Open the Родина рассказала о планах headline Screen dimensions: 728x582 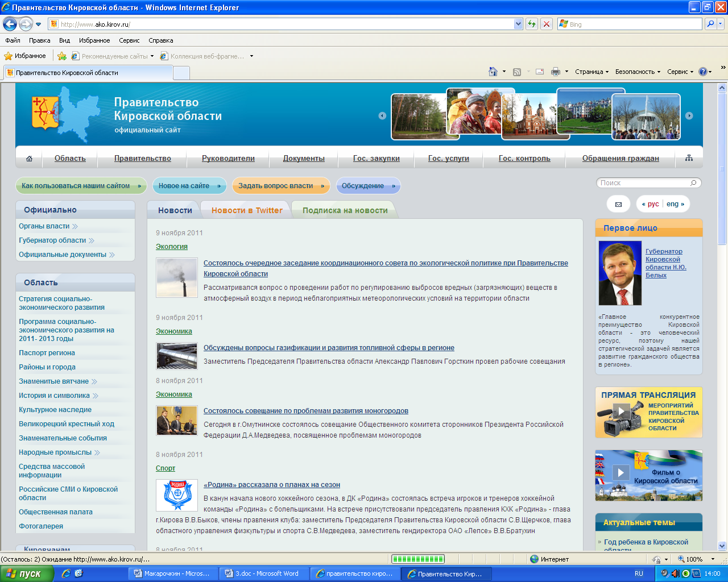point(272,485)
